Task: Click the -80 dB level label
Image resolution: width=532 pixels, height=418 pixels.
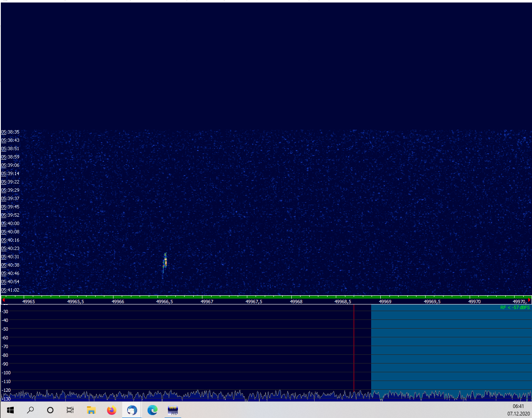Action: click(x=5, y=355)
